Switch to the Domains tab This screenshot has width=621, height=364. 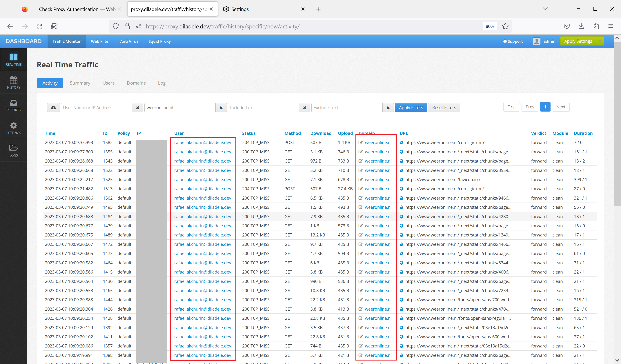click(x=136, y=83)
